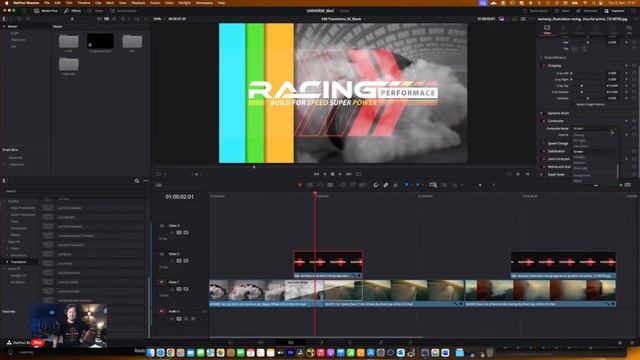This screenshot has height=360, width=640.
Task: Select Audio Transitions in Toolbox tree
Action: point(22,215)
